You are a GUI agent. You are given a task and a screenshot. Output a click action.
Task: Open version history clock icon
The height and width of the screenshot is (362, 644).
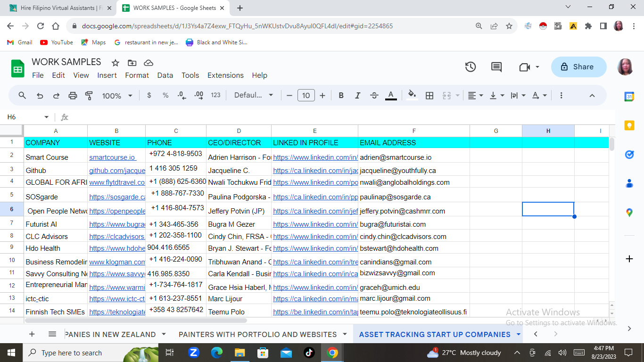pos(471,67)
